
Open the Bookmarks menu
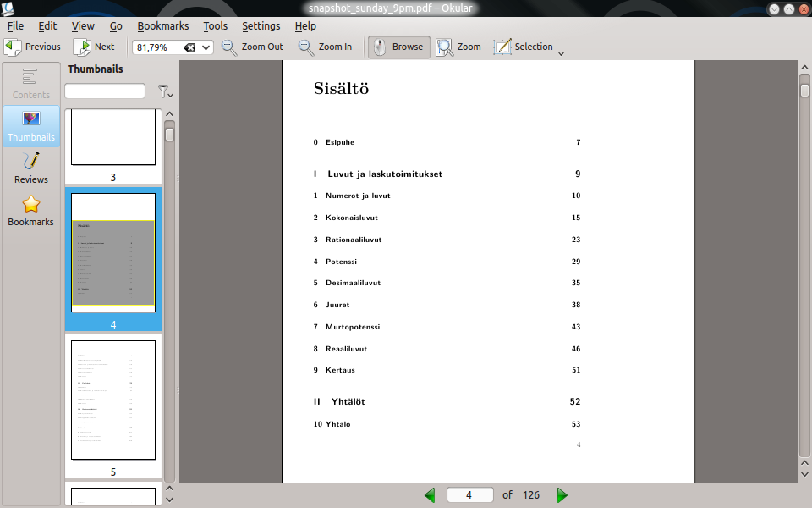(163, 26)
